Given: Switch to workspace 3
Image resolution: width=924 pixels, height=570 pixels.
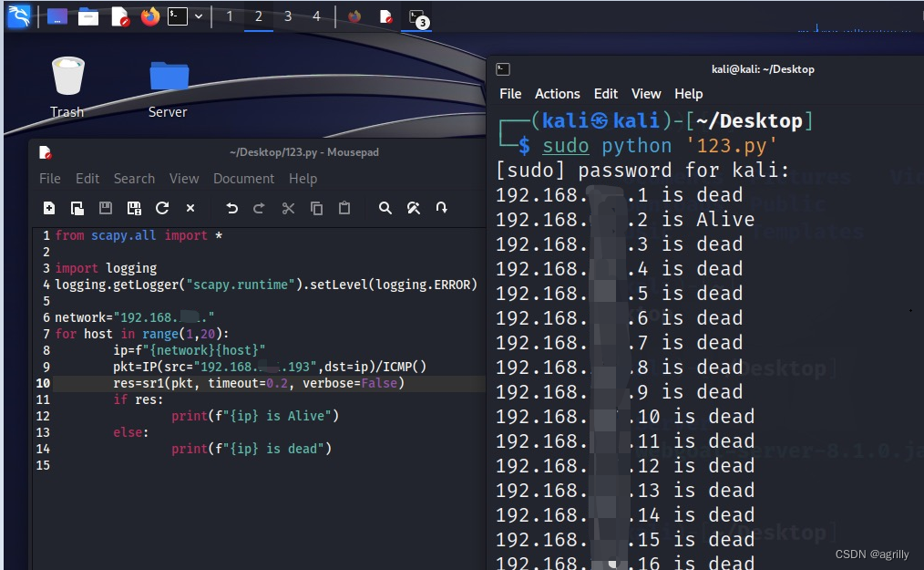Looking at the screenshot, I should [x=288, y=16].
